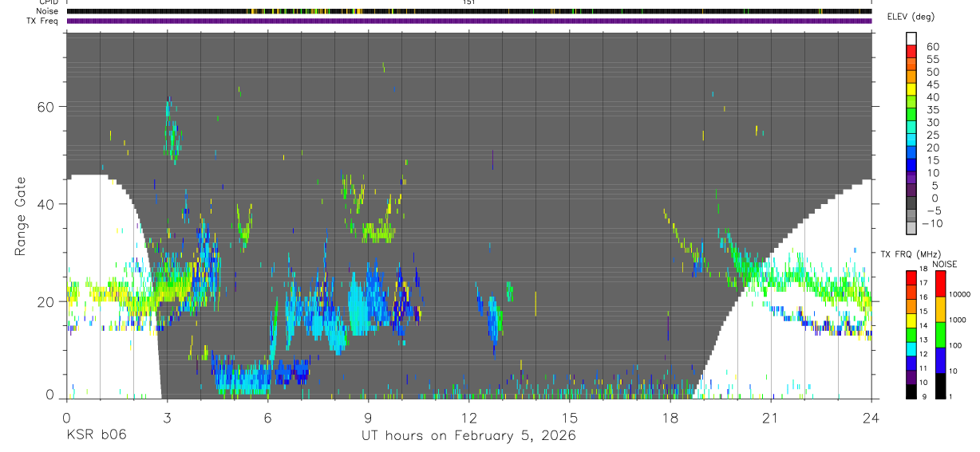Click the black bottom segment of the TX FRQ bar

911,391
